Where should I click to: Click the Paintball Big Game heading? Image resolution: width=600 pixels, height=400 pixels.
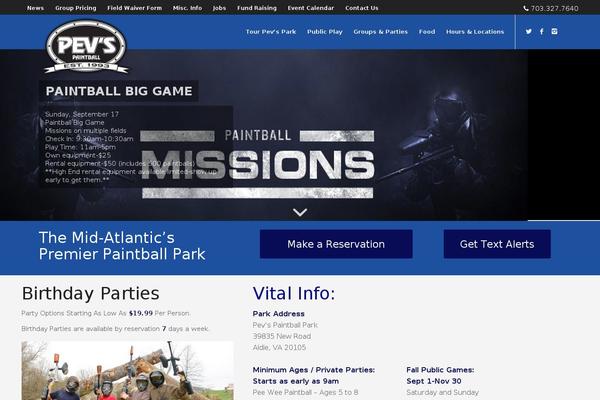click(x=119, y=91)
